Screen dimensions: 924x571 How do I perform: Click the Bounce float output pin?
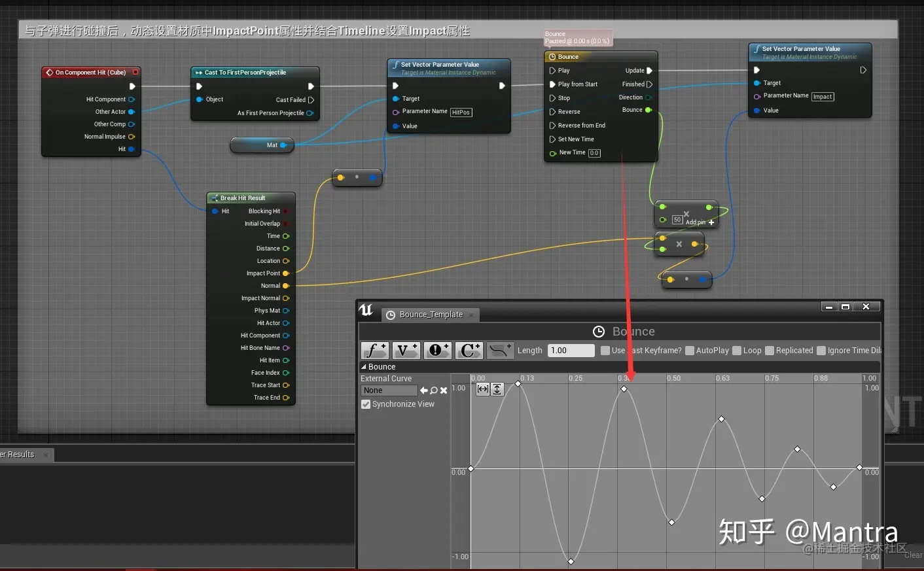click(x=649, y=110)
